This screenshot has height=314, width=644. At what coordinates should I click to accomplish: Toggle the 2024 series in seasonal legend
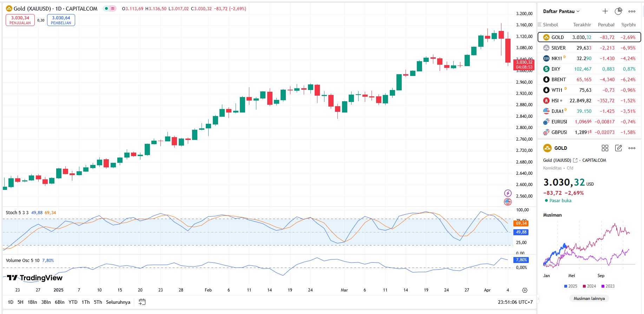click(589, 286)
